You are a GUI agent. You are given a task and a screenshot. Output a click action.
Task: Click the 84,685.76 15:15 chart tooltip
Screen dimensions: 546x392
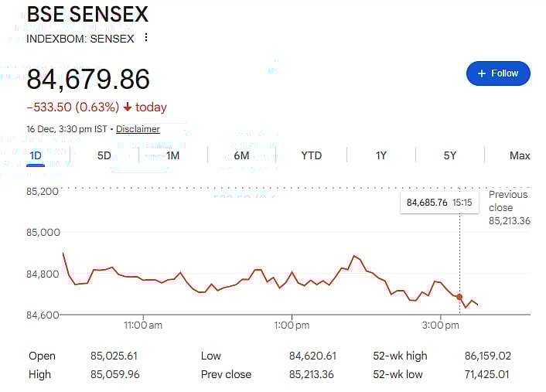click(439, 203)
